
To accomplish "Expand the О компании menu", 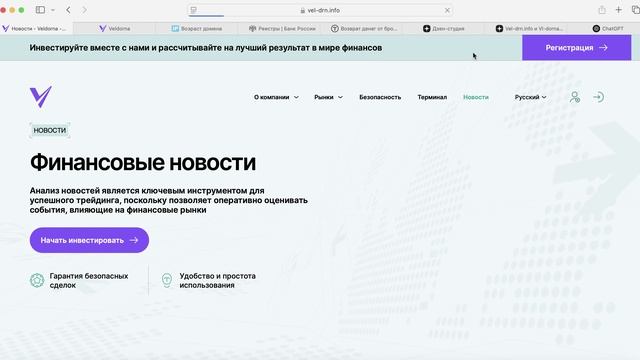I will [276, 97].
